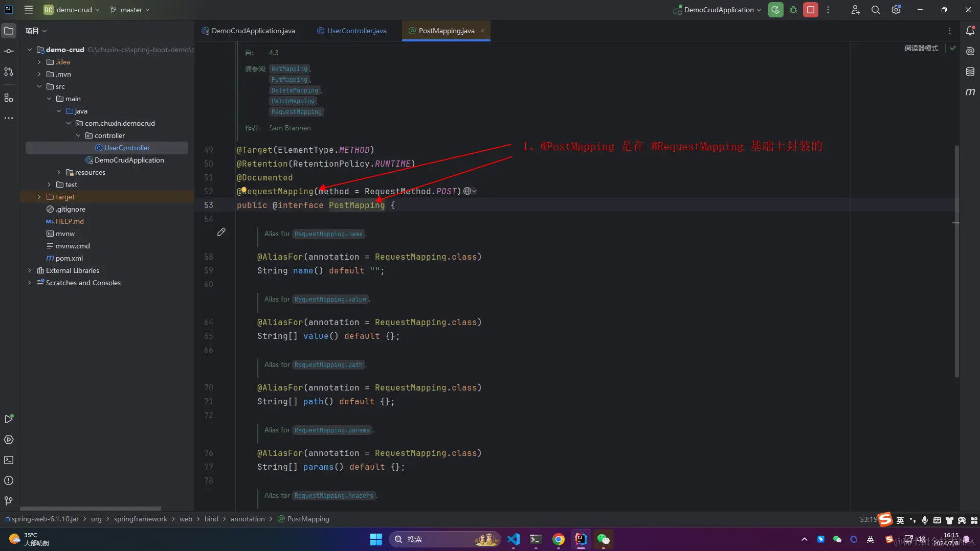Expand the .mvn folder
The width and height of the screenshot is (980, 551).
tap(39, 74)
